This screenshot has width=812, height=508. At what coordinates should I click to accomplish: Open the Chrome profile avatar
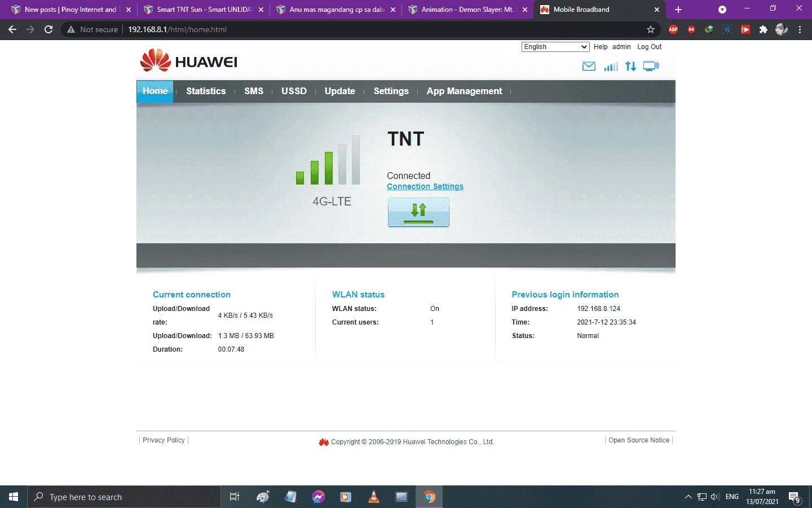click(x=782, y=29)
